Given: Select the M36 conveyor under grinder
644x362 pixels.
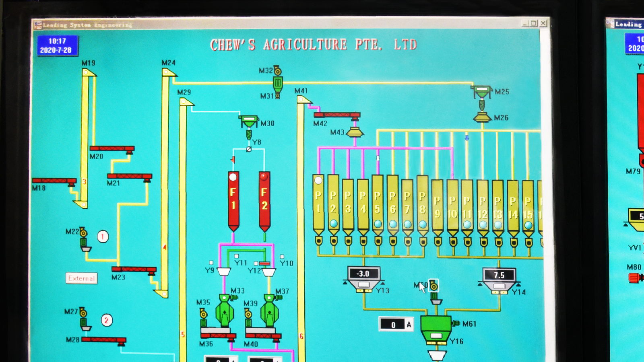Looking at the screenshot, I should [x=218, y=335].
